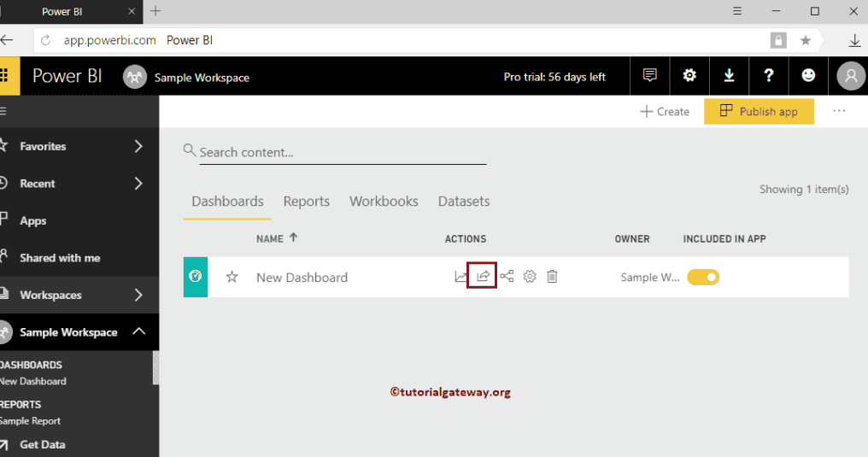Open the New Dashboard name link
The height and width of the screenshot is (457, 868).
click(x=302, y=277)
